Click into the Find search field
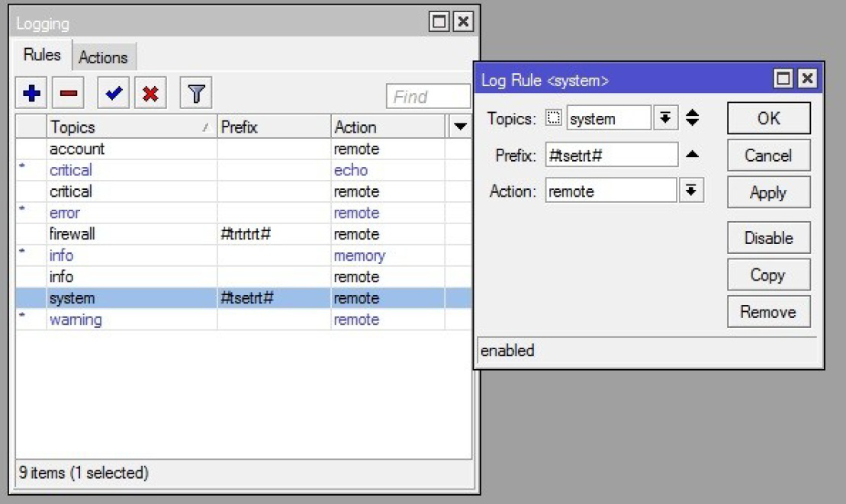 coord(427,97)
